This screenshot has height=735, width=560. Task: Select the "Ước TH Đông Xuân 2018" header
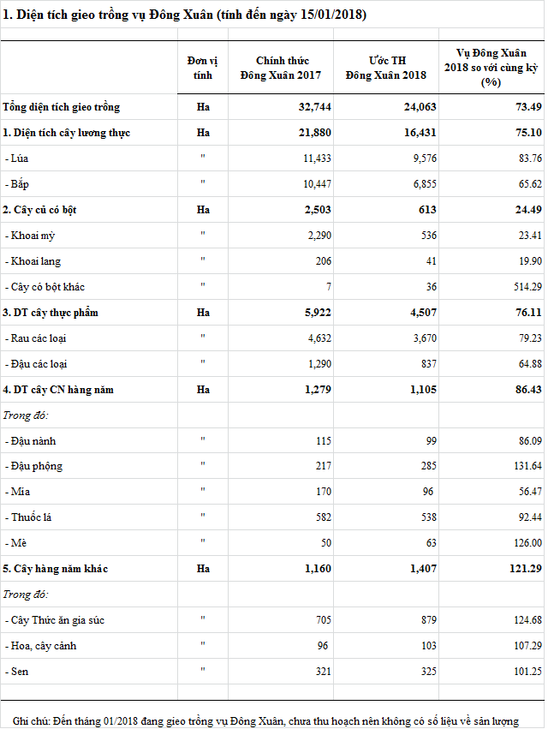click(x=385, y=68)
